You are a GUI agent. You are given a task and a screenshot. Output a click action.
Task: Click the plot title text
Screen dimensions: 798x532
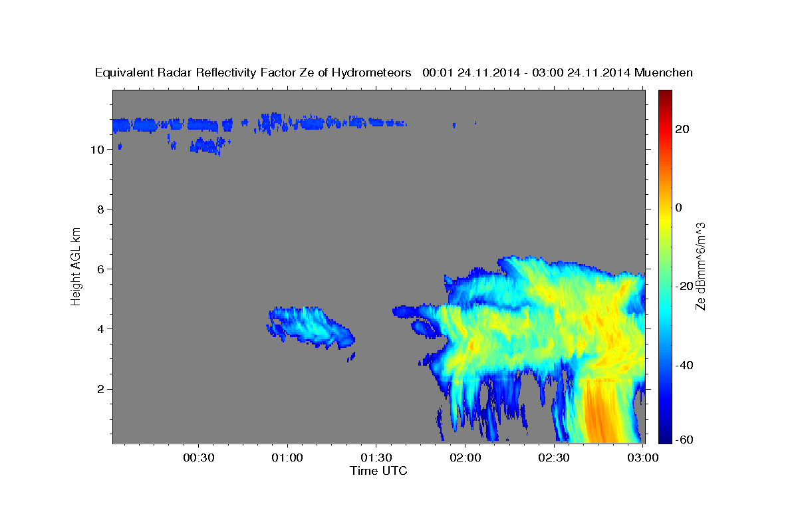pos(394,72)
